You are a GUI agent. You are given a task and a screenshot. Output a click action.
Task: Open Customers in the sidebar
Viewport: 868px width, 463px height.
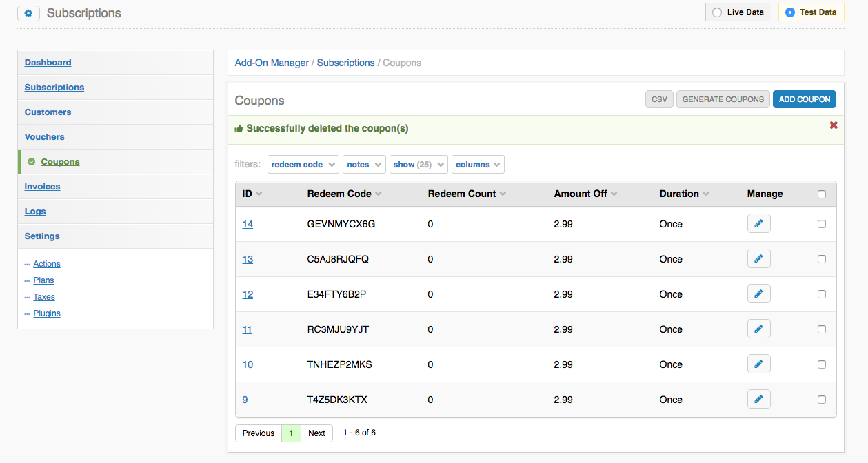pyautogui.click(x=48, y=112)
